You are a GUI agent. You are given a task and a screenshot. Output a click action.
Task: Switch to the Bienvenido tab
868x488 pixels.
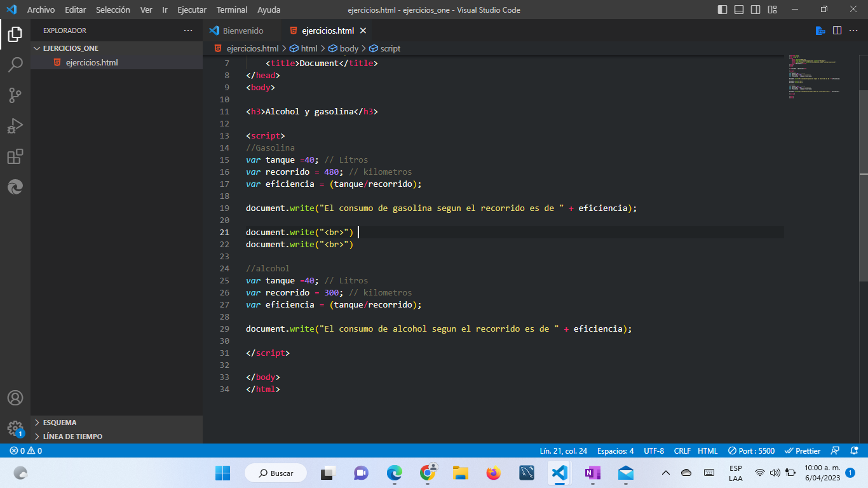[243, 30]
